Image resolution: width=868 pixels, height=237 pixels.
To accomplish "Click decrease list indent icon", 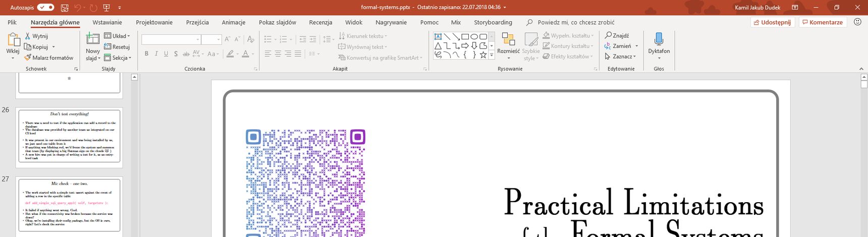I will (x=303, y=39).
